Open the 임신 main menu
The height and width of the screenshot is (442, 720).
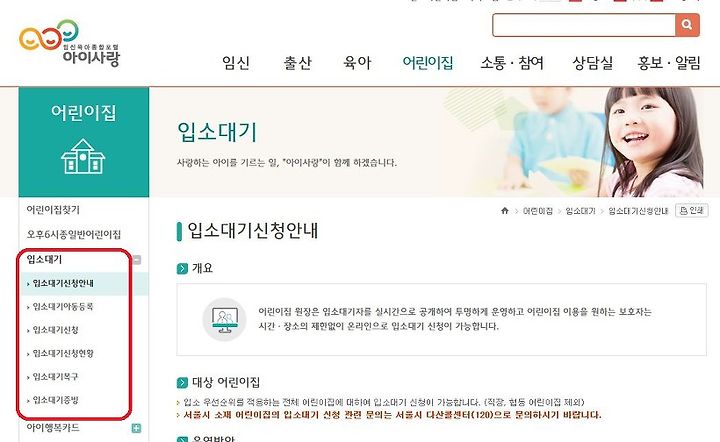236,63
